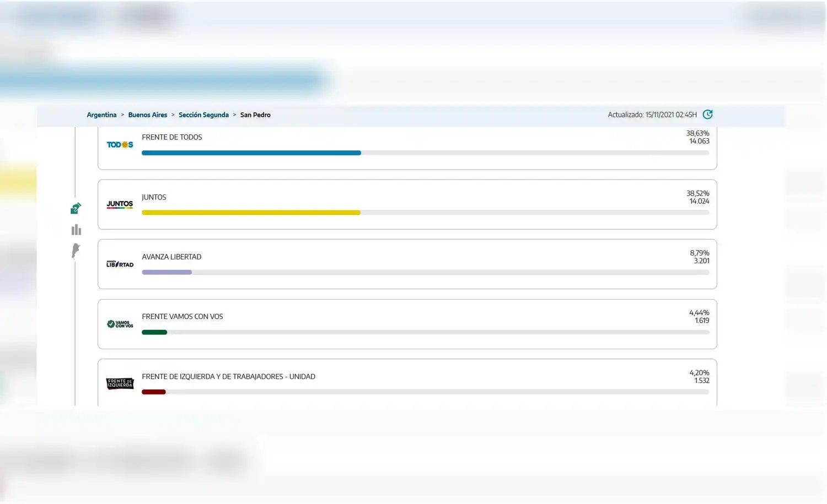Click the Actualizado timestamp text
827x504 pixels.
pos(652,115)
